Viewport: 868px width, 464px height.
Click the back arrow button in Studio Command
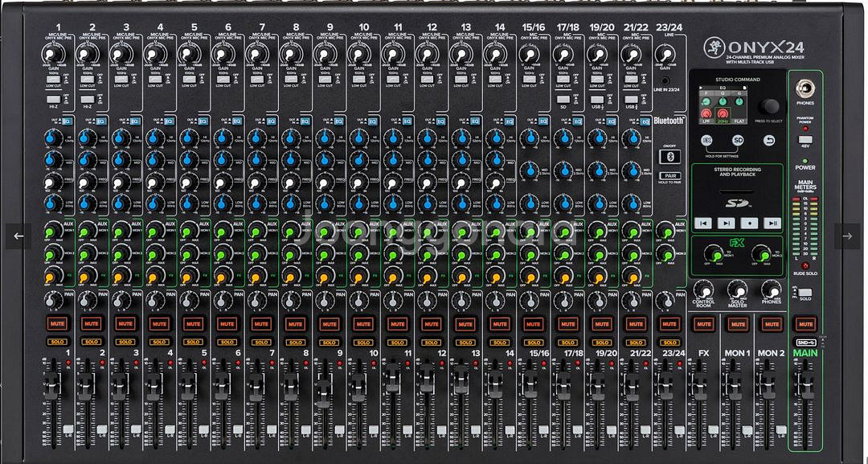(769, 141)
